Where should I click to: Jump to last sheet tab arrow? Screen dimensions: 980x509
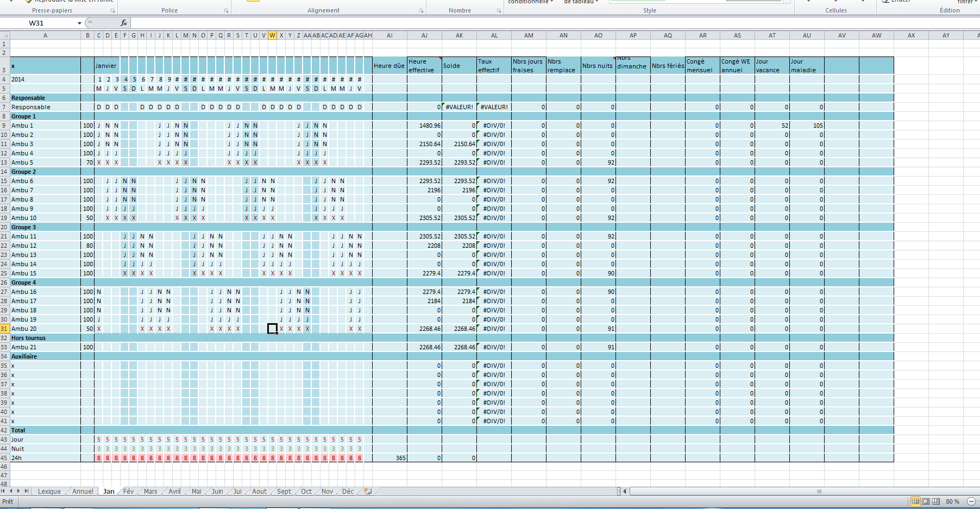tap(26, 491)
